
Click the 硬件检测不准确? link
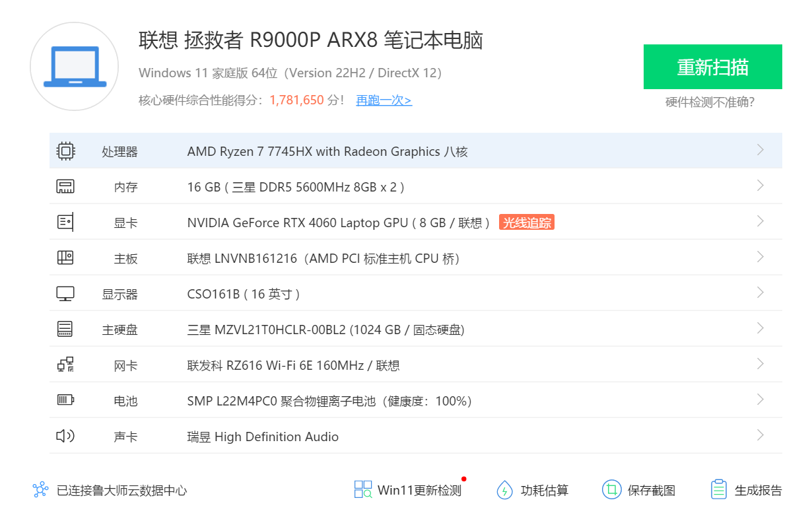tap(710, 102)
